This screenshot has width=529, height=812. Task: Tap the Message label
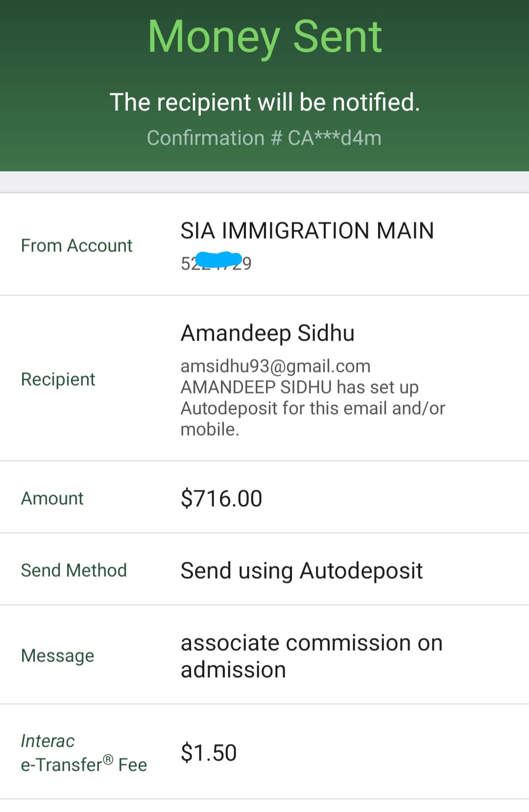pos(57,656)
